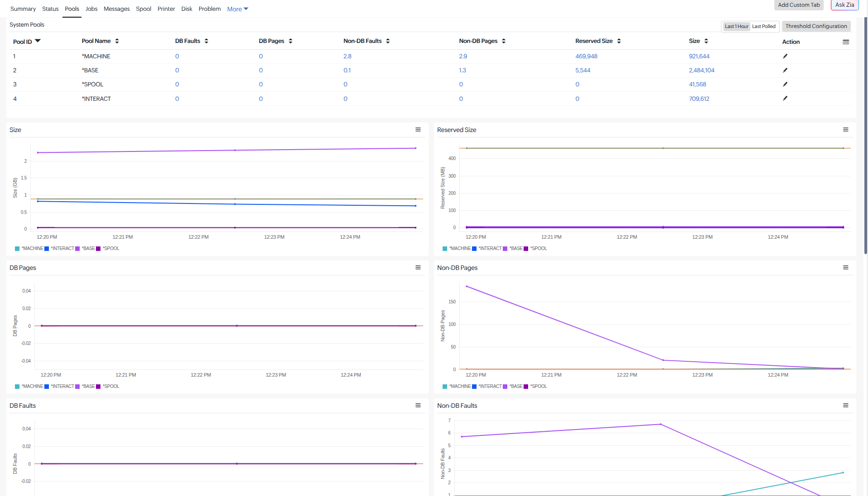Edit the *MACHINE pool row

click(785, 56)
